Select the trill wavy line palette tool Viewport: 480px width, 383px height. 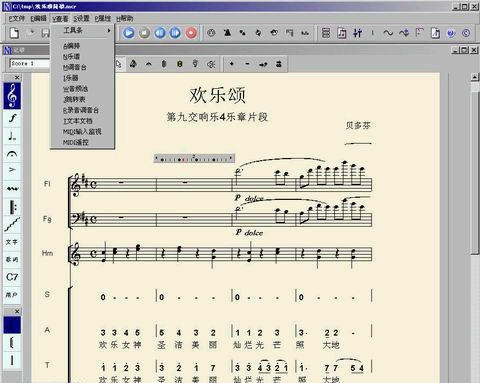pyautogui.click(x=12, y=189)
